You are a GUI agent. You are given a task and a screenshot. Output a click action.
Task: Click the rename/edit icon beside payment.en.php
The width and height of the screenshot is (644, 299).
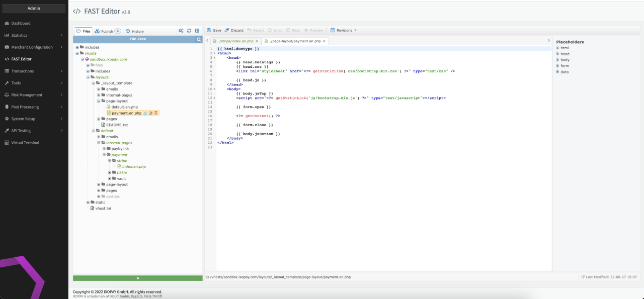150,113
